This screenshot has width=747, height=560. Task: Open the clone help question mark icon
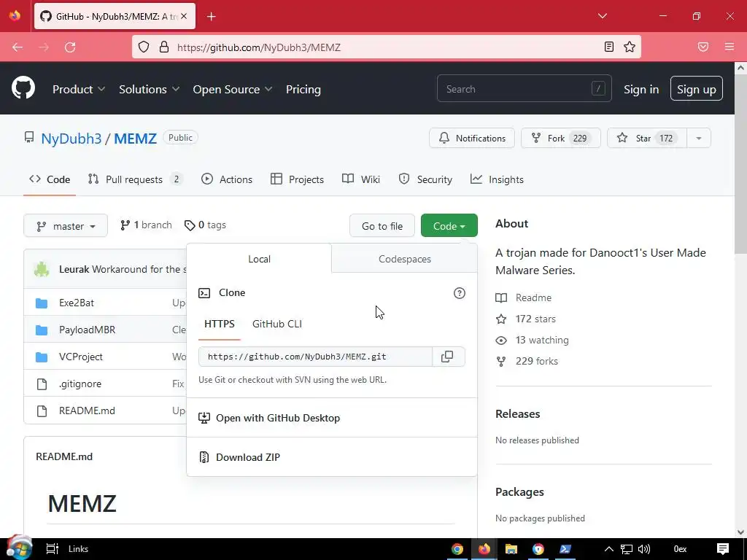tap(460, 293)
